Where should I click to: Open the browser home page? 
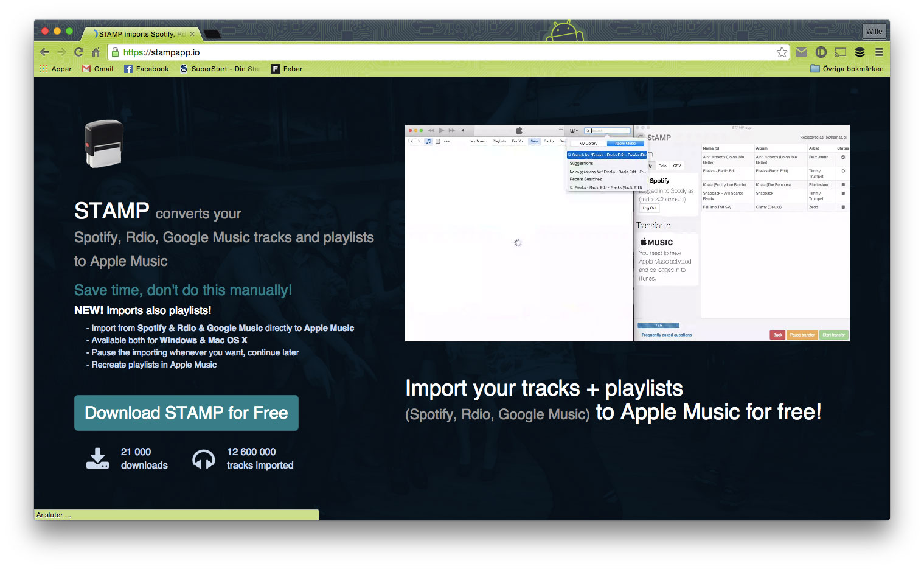[x=96, y=52]
